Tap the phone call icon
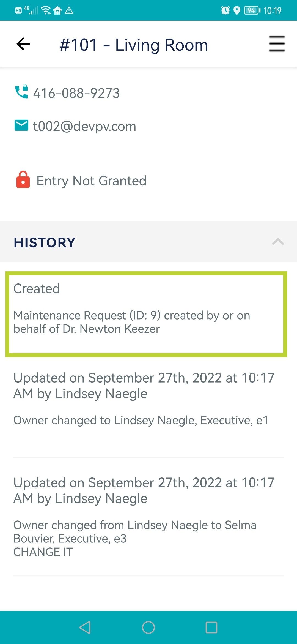The width and height of the screenshot is (297, 644). point(21,92)
